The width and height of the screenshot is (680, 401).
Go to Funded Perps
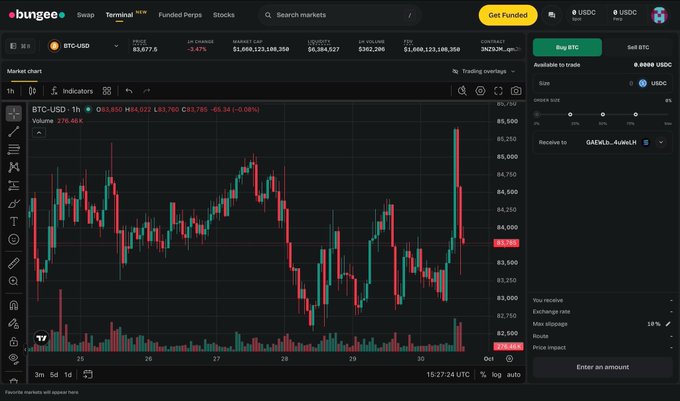pos(180,15)
